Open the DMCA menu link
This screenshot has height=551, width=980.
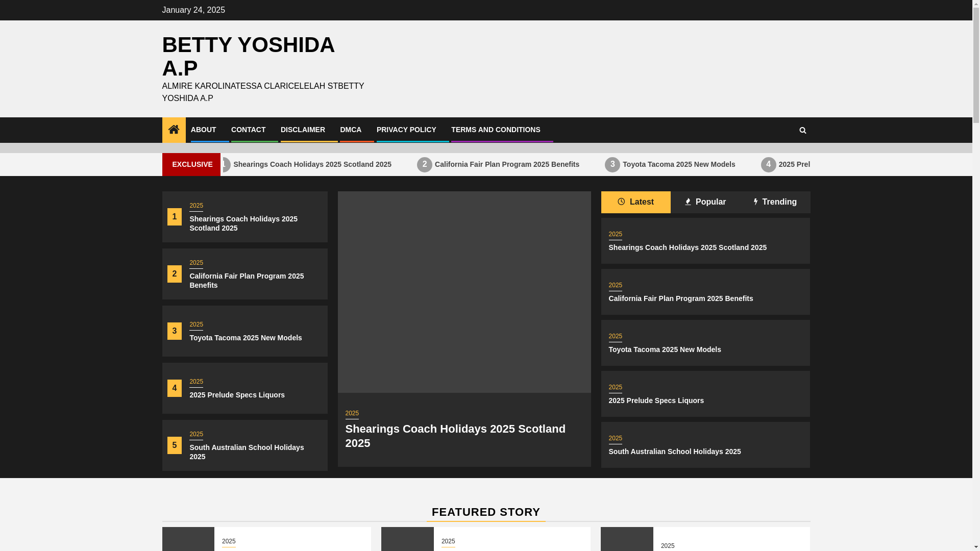point(351,130)
